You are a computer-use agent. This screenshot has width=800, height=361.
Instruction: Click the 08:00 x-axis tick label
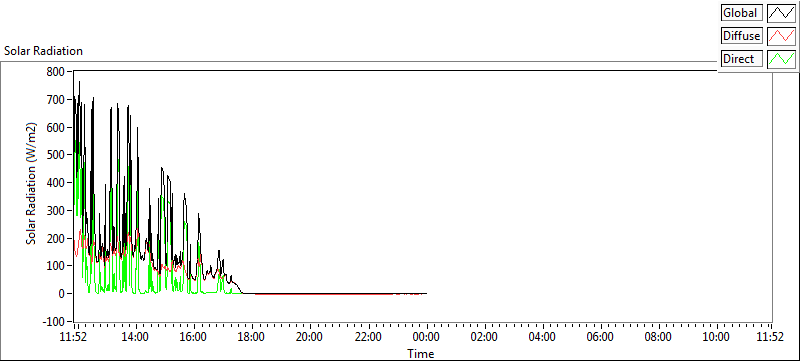pos(658,337)
